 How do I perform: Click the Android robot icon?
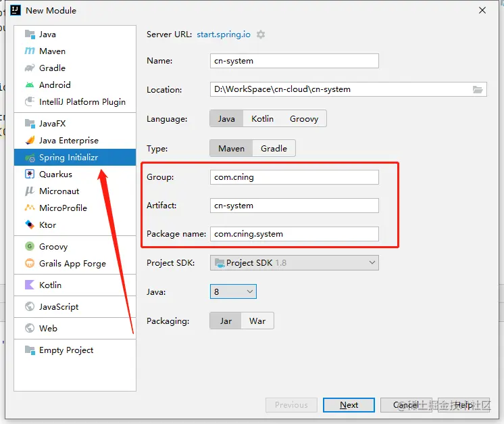tap(30, 85)
